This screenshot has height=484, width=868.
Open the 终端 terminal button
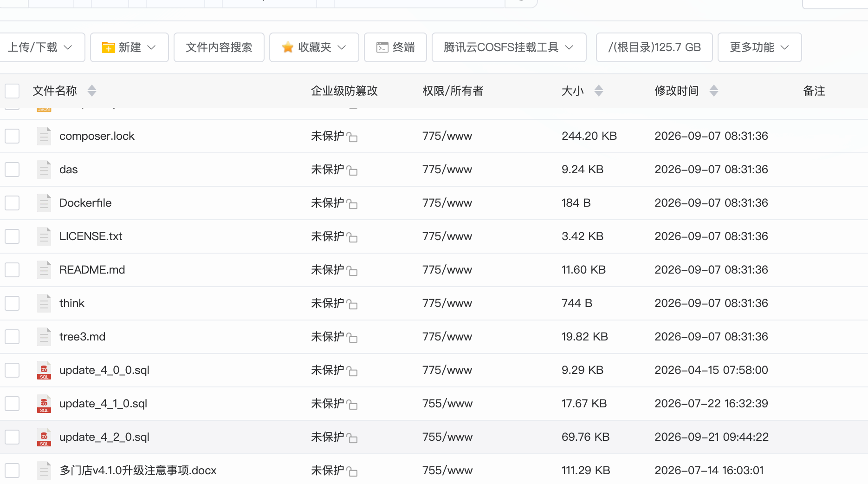[395, 47]
